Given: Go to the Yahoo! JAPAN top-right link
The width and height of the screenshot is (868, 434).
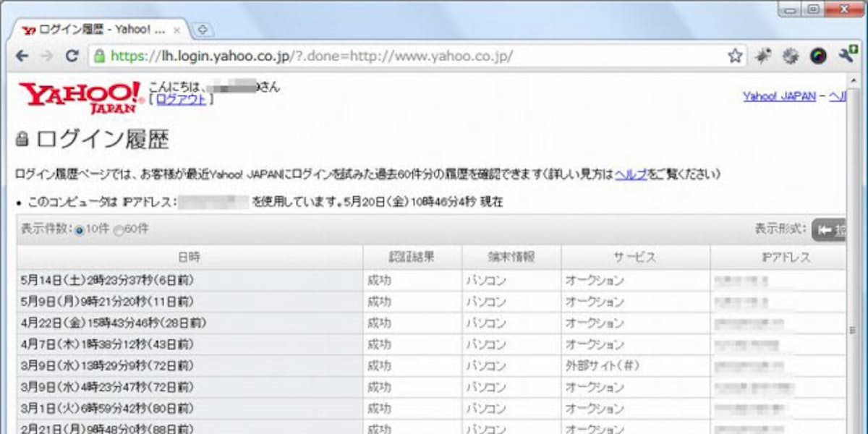Looking at the screenshot, I should coord(779,96).
